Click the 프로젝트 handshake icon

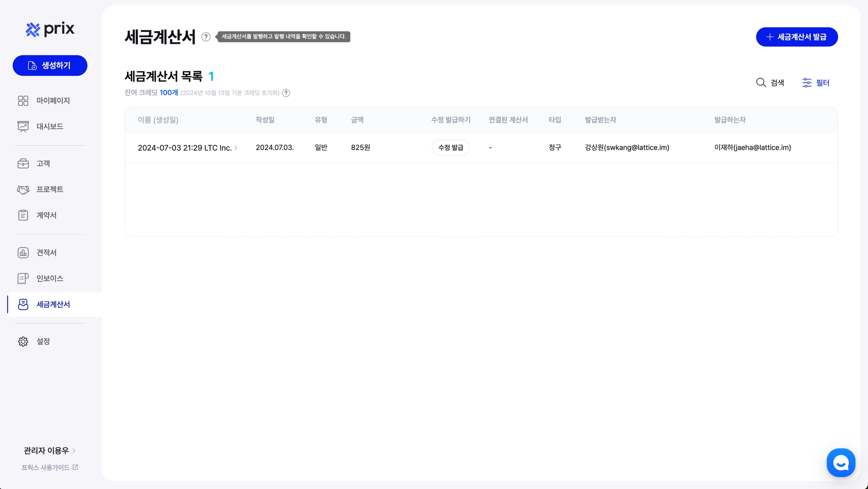coord(23,189)
